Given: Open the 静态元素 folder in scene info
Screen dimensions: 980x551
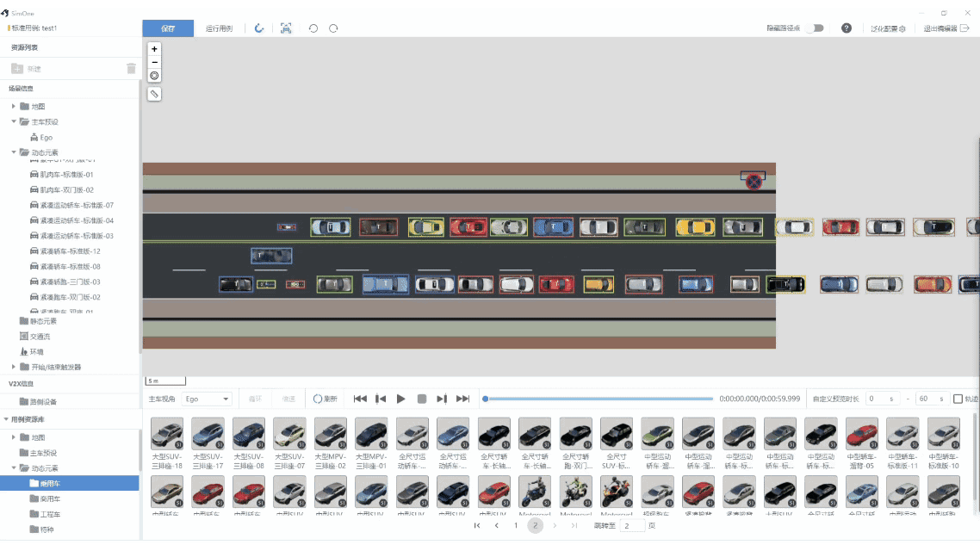Looking at the screenshot, I should [38, 321].
